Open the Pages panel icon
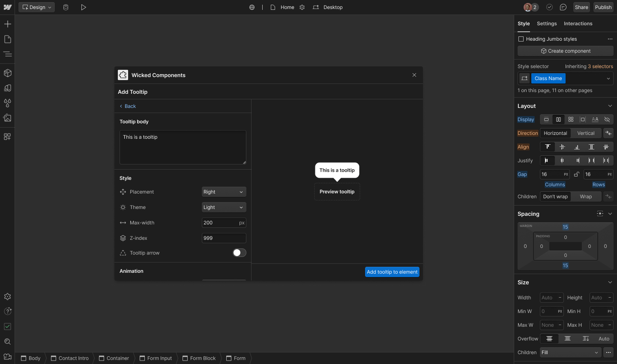 (x=7, y=39)
